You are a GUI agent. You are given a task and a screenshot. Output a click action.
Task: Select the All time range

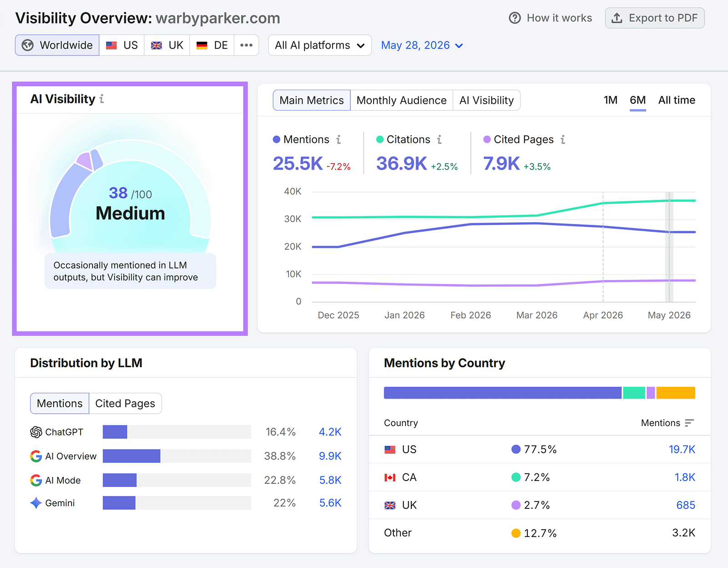[677, 100]
